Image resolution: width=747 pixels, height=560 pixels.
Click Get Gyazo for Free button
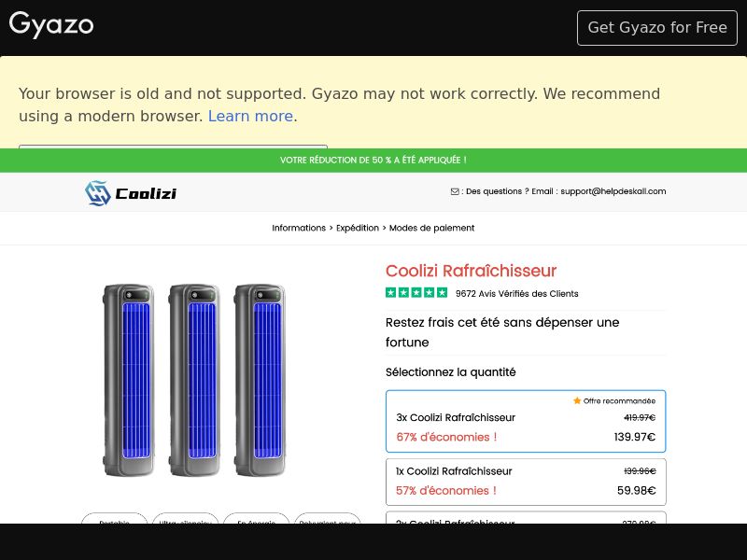coord(657,28)
